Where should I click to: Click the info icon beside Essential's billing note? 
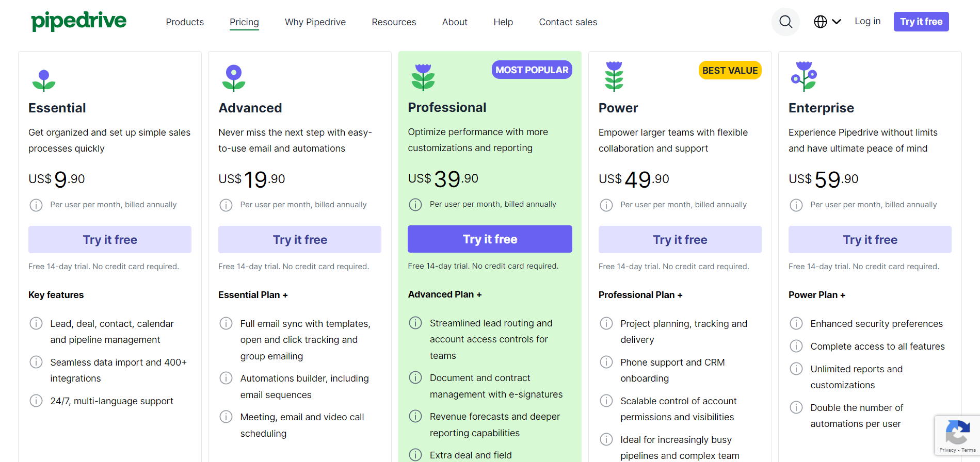pyautogui.click(x=36, y=205)
